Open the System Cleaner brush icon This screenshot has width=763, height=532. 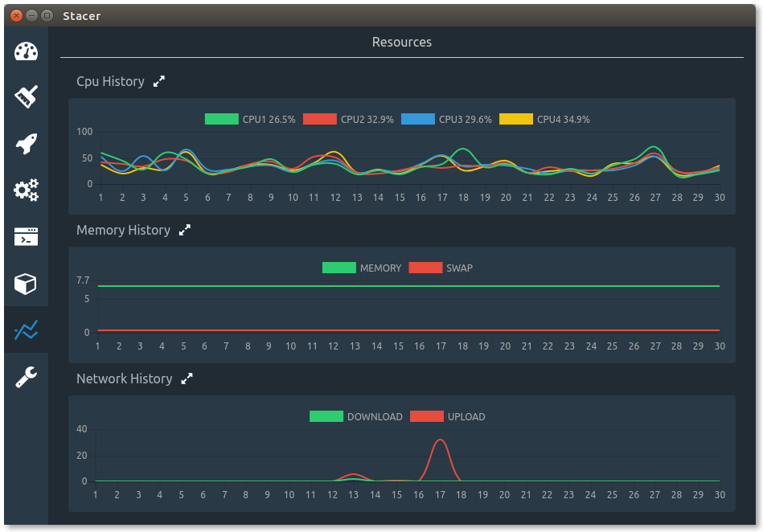coord(27,96)
